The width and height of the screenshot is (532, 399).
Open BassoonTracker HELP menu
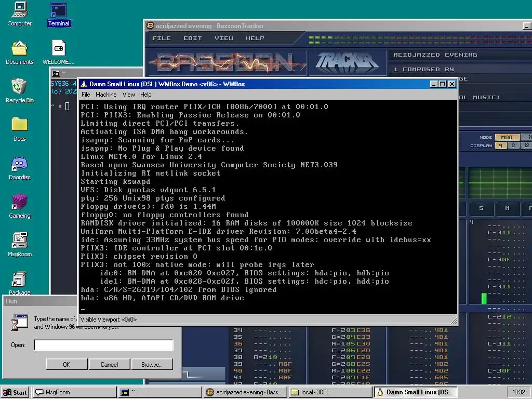(x=255, y=38)
